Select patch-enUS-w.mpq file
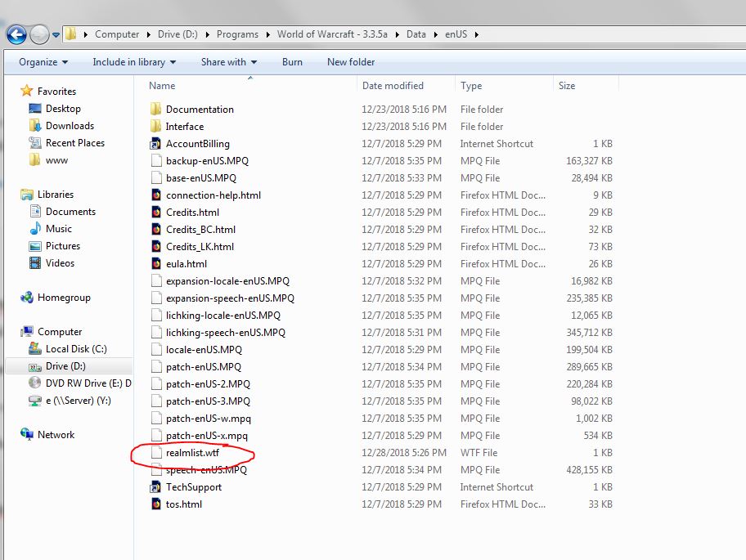Image resolution: width=746 pixels, height=560 pixels. coord(209,419)
